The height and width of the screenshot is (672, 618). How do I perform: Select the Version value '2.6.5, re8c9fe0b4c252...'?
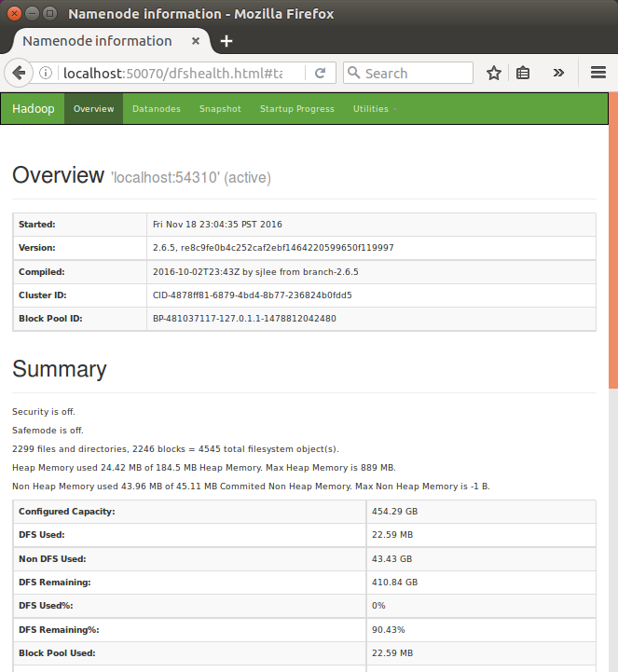(x=273, y=247)
